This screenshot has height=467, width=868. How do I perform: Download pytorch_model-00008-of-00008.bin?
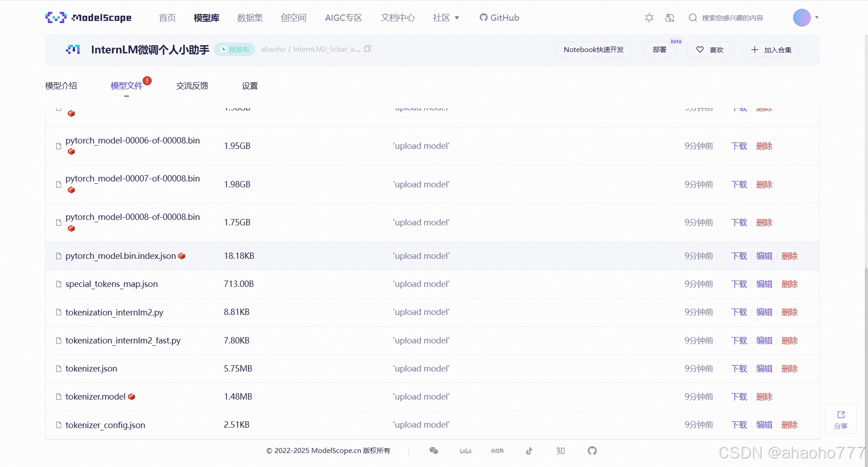coord(739,222)
